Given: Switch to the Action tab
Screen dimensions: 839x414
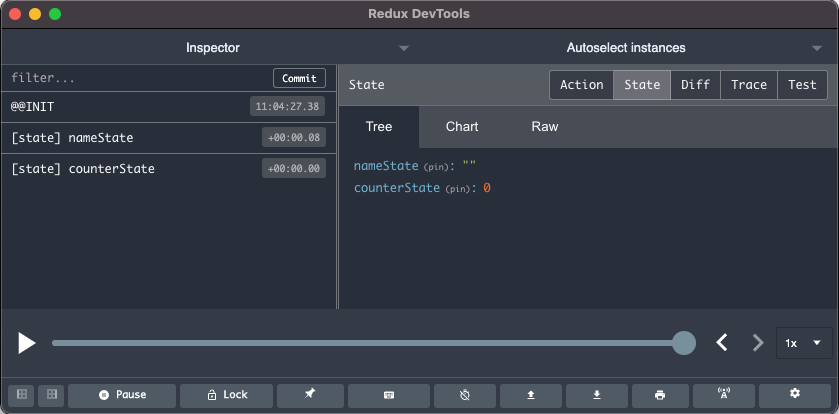Looking at the screenshot, I should pos(582,85).
